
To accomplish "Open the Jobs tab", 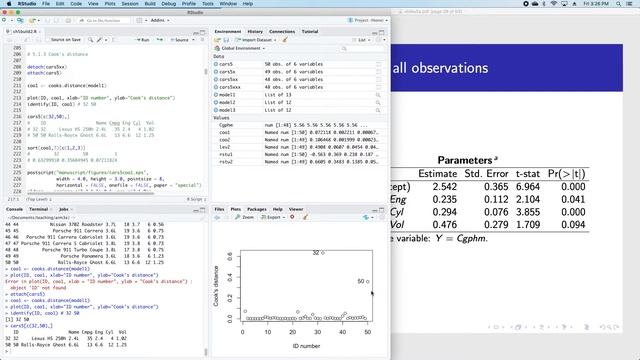I will (x=64, y=209).
